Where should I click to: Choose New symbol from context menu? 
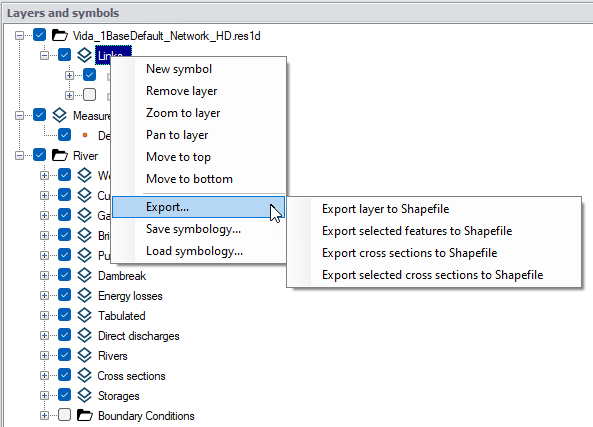(199, 69)
